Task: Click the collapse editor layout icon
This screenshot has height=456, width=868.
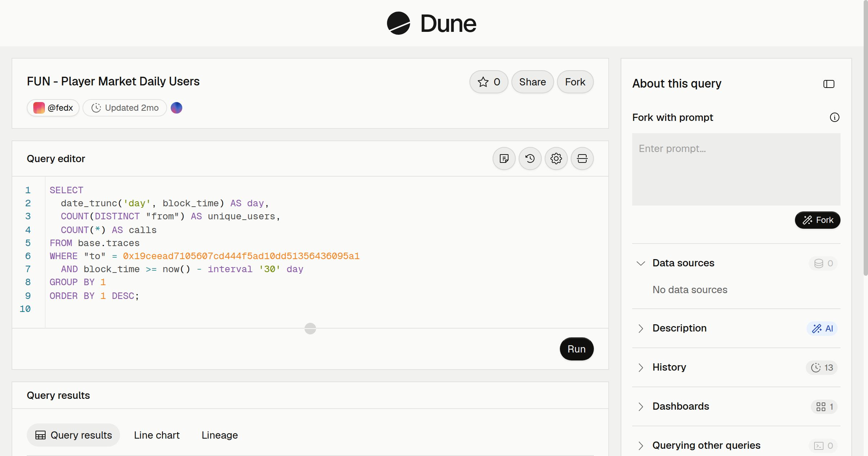Action: tap(582, 159)
